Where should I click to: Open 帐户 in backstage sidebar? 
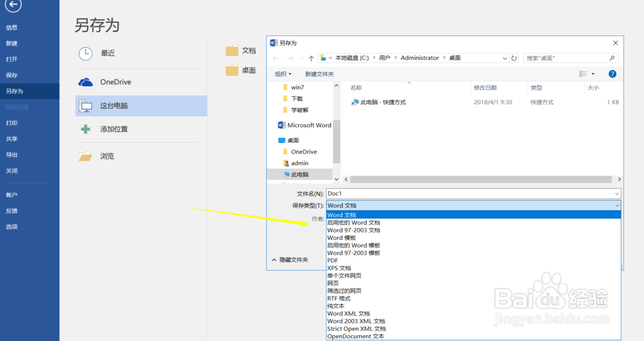[x=12, y=195]
